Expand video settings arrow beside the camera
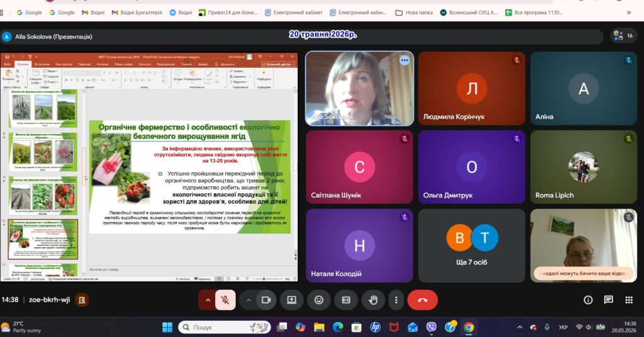Viewport: 644px width, 337px height. tap(248, 300)
